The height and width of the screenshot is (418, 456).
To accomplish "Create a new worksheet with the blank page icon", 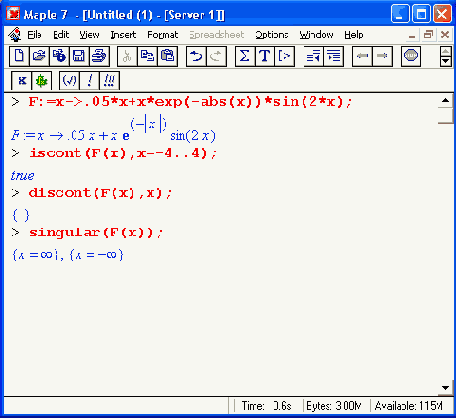I will pos(19,56).
